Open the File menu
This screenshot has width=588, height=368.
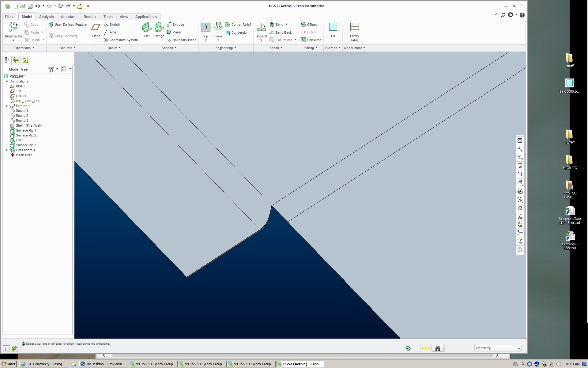click(x=9, y=17)
